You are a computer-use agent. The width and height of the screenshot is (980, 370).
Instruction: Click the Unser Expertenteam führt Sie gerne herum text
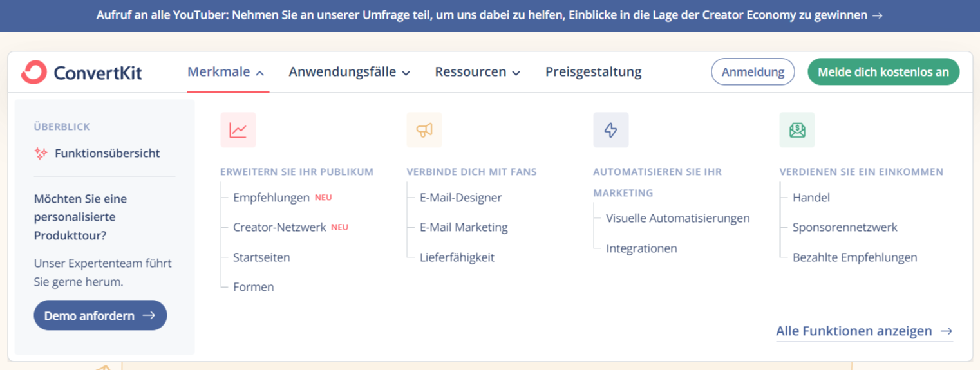coord(103,273)
